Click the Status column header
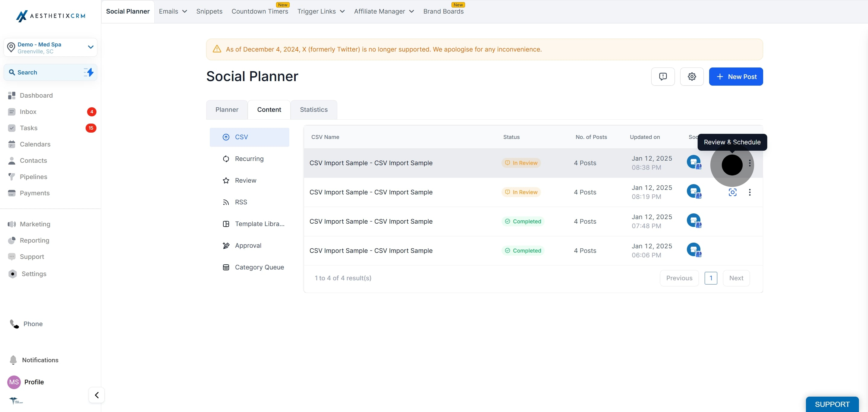The width and height of the screenshot is (868, 412). click(x=511, y=137)
